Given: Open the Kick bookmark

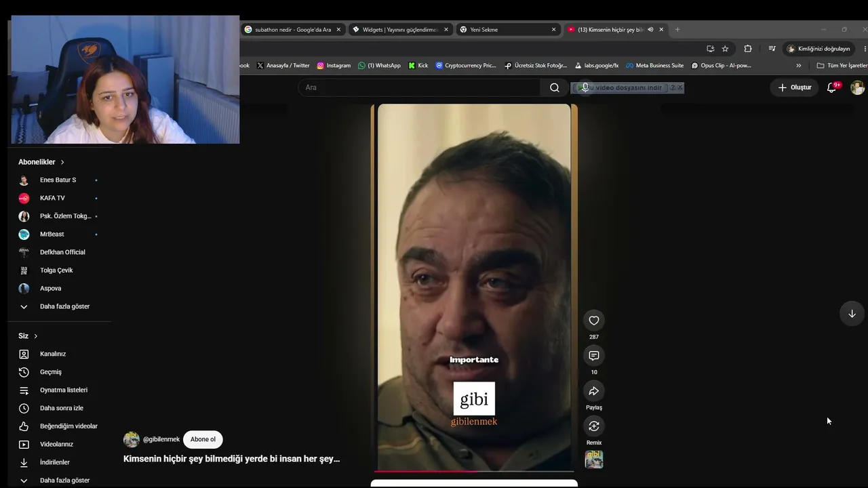Looking at the screenshot, I should point(418,66).
